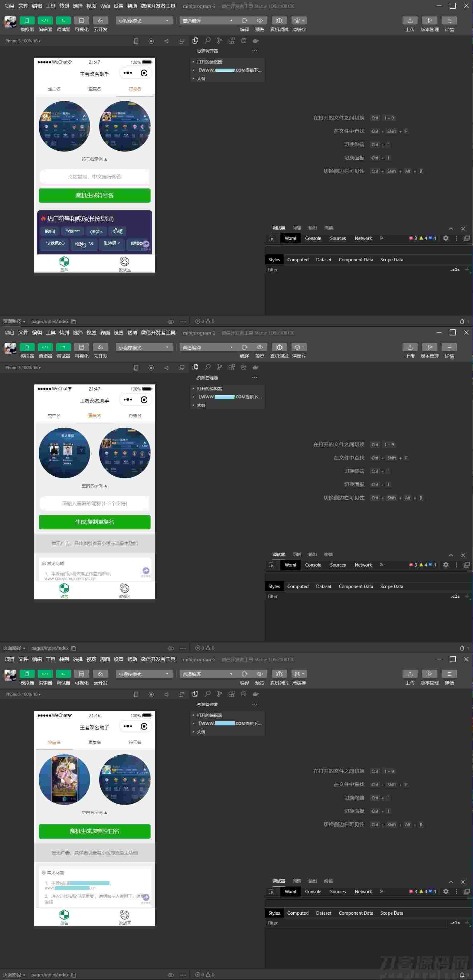Click the 长按复制，中文自行修改 input field
This screenshot has height=980, width=473.
[94, 177]
